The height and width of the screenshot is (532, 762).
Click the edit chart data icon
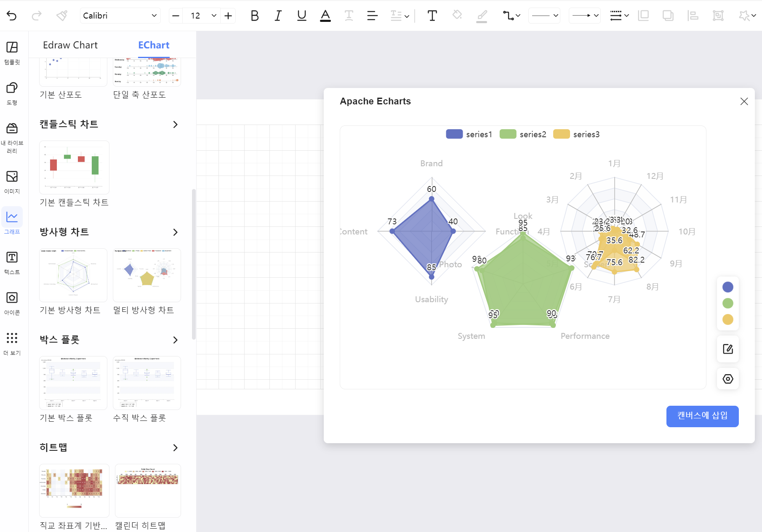(x=728, y=349)
